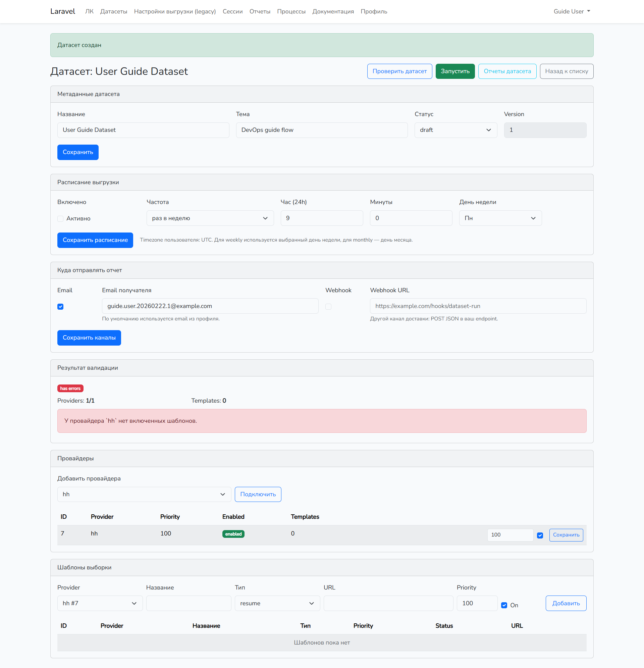
Task: Toggle the template On checkbox
Action: point(504,605)
